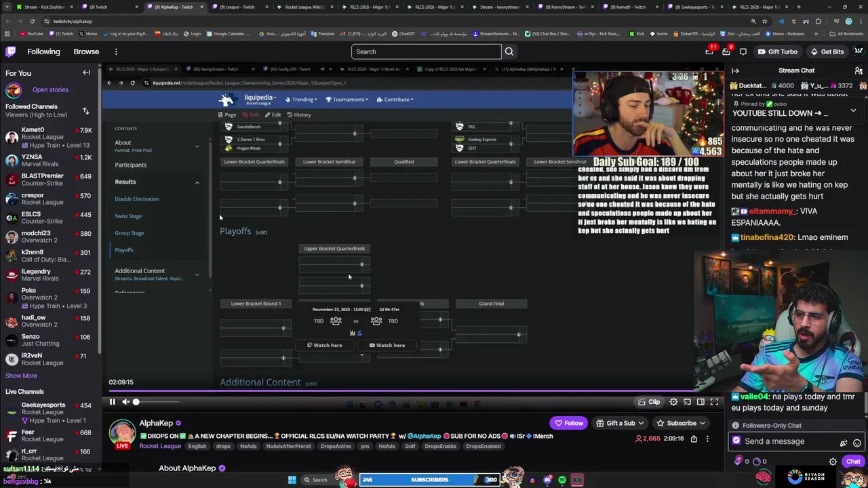The height and width of the screenshot is (488, 868).
Task: Click the Get Bits button
Action: coord(827,52)
